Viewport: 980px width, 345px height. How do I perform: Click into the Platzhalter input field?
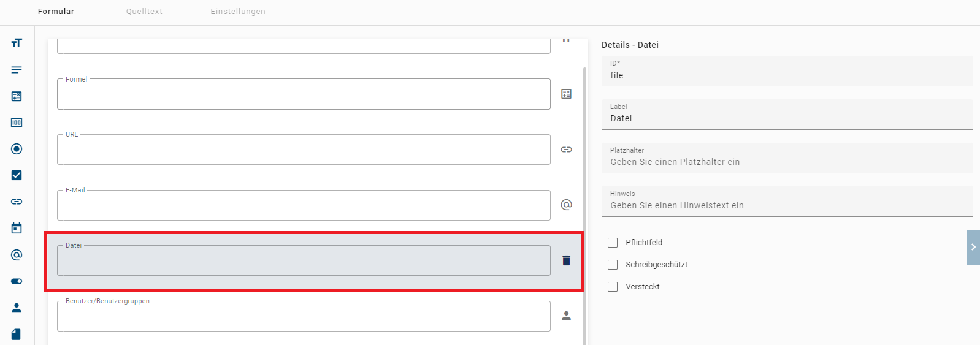(787, 162)
